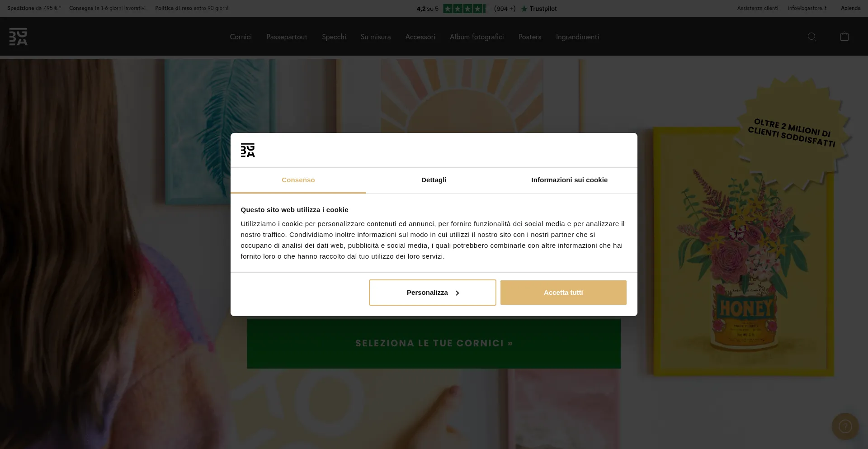Click the Personalizza chevron arrow
The height and width of the screenshot is (449, 868).
point(458,293)
